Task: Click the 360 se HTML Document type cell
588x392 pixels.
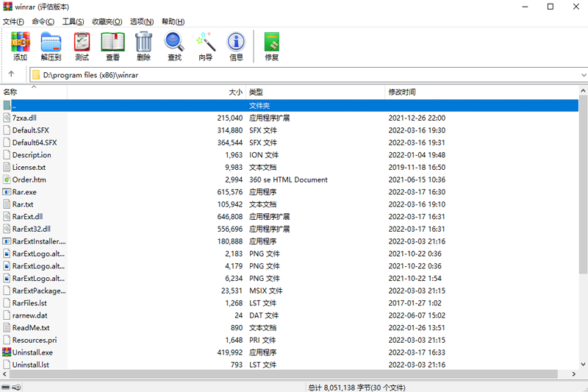Action: pyautogui.click(x=288, y=179)
